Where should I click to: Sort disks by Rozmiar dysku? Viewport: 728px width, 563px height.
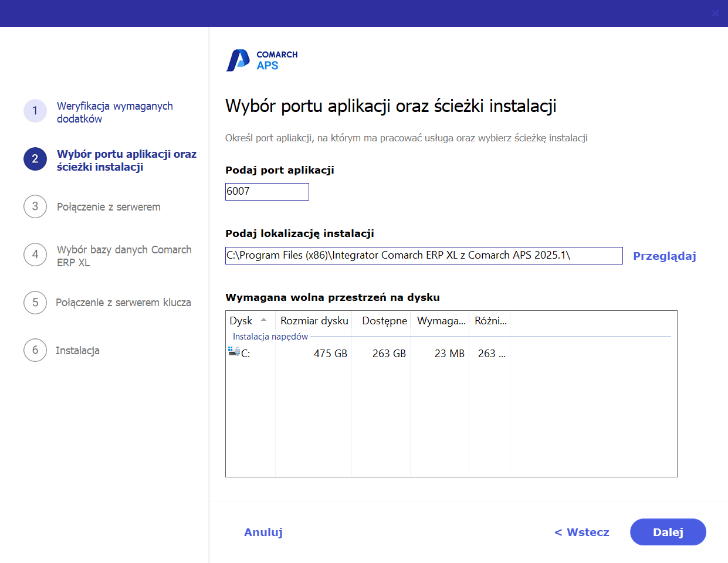click(314, 321)
